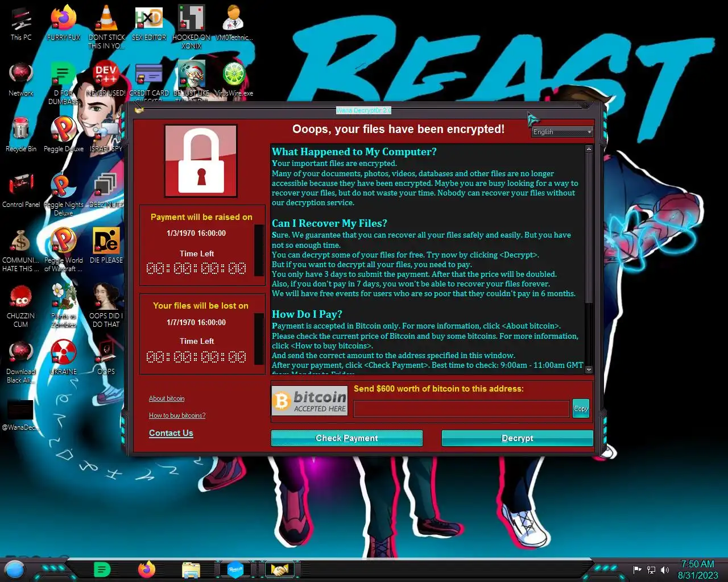Select the radioactive UKRAINE shortcut icon
The height and width of the screenshot is (582, 728).
pyautogui.click(x=63, y=357)
